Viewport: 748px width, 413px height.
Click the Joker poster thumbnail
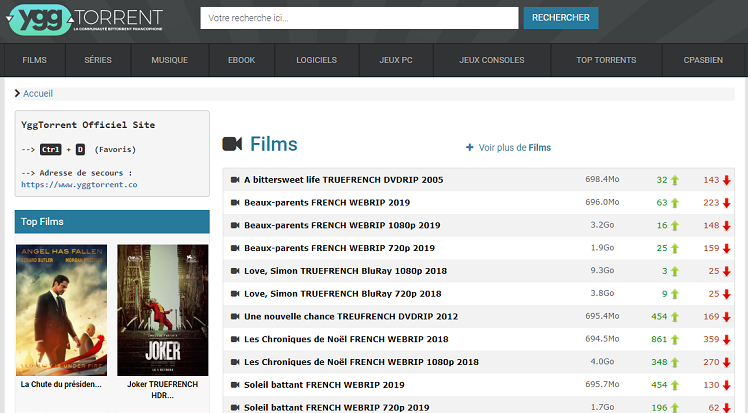pyautogui.click(x=163, y=310)
